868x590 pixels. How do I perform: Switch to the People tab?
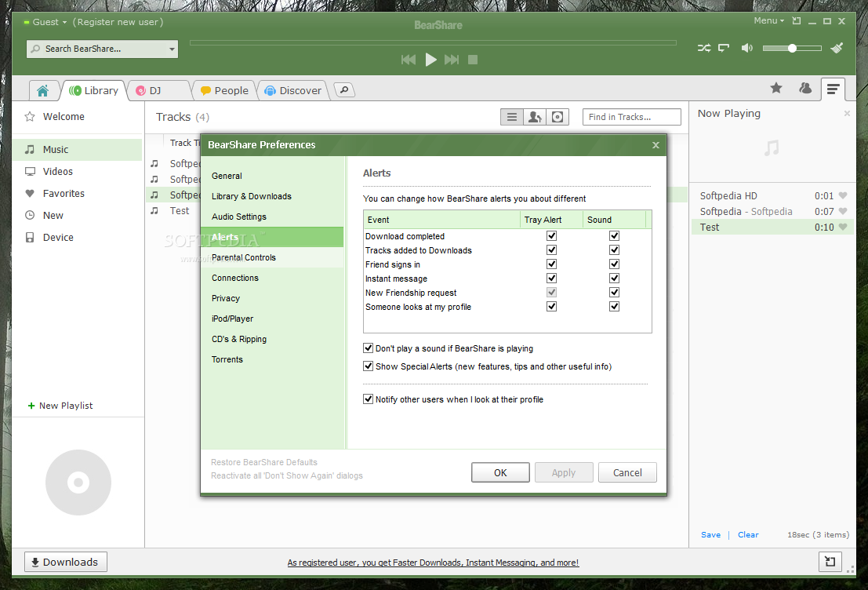click(x=224, y=90)
